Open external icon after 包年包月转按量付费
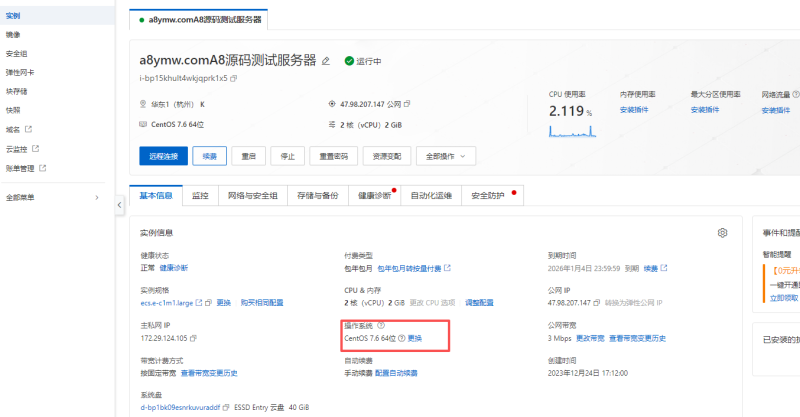The height and width of the screenshot is (417, 800). tap(447, 267)
